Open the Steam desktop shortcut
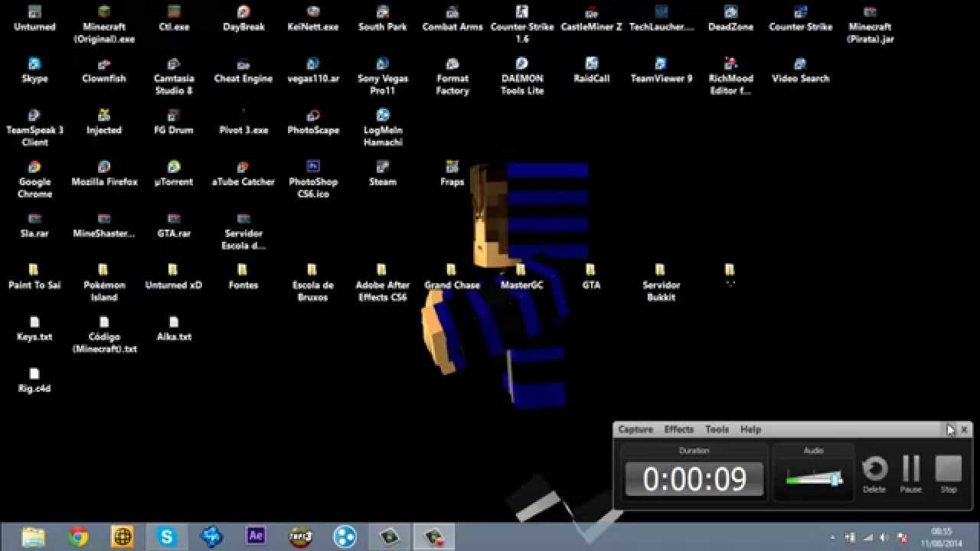This screenshot has height=551, width=980. pyautogui.click(x=383, y=174)
